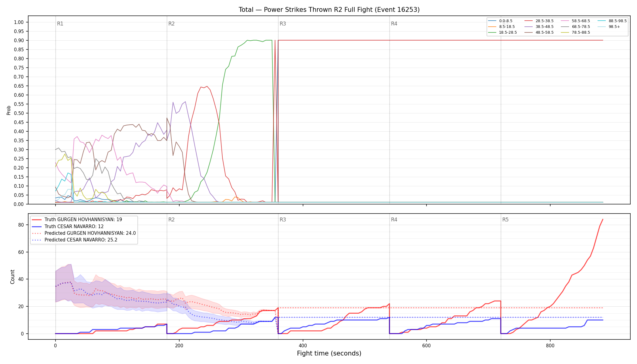This screenshot has width=637, height=364.
Task: Click the 40 tick on the Count axis
Action: (x=21, y=279)
